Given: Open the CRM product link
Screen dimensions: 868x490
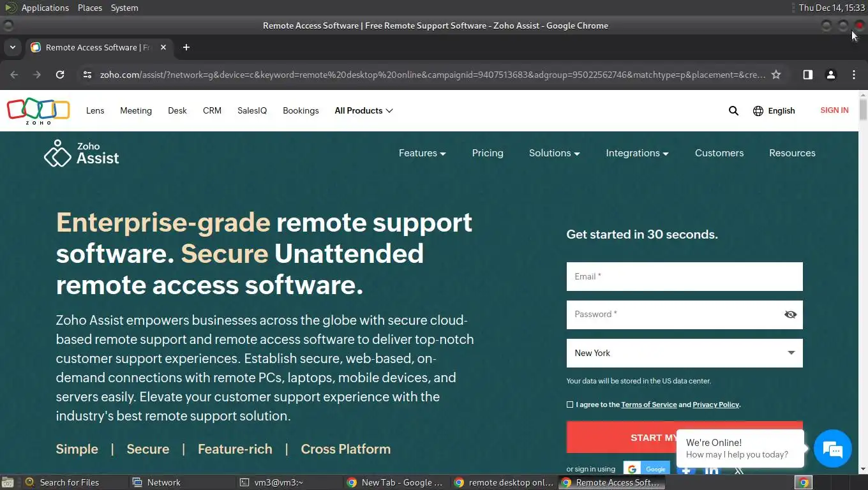Looking at the screenshot, I should point(212,110).
